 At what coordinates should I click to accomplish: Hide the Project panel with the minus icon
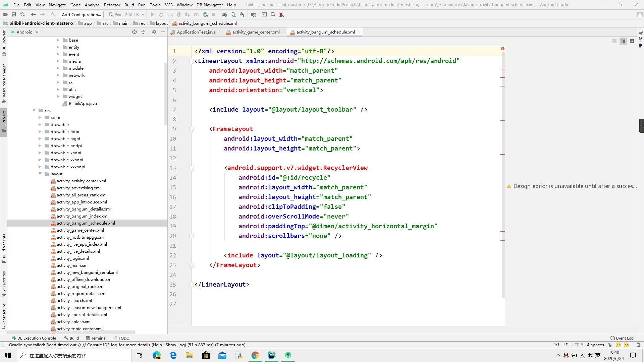pyautogui.click(x=163, y=32)
